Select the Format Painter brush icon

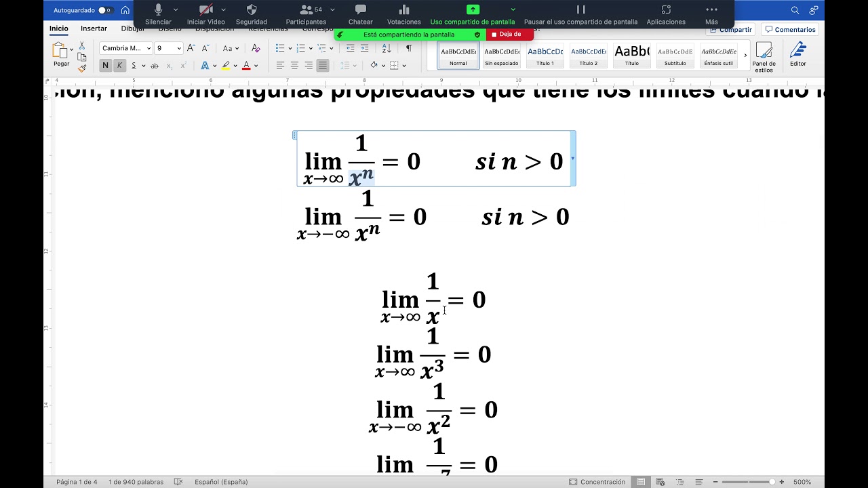click(x=82, y=68)
